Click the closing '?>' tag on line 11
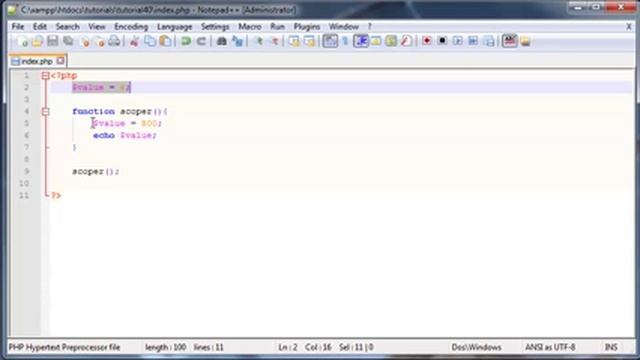 pos(56,196)
